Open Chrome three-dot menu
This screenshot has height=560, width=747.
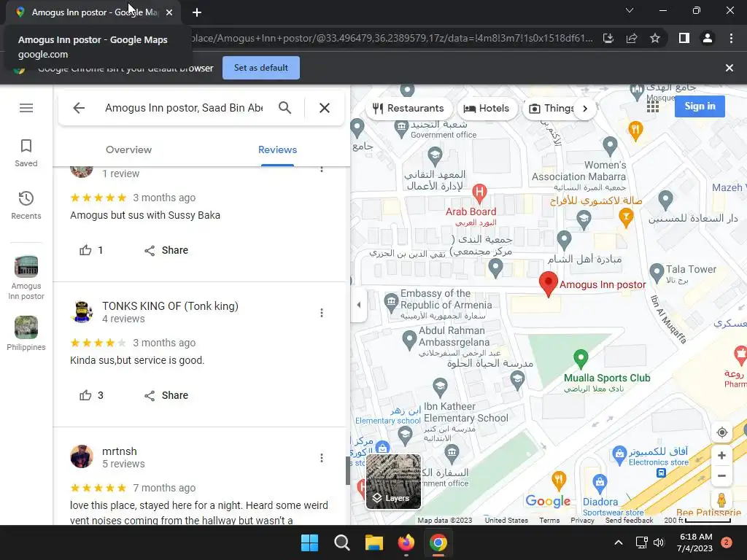pos(731,38)
